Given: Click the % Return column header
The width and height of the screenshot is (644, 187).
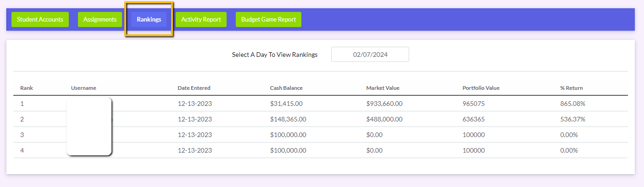Looking at the screenshot, I should [572, 88].
